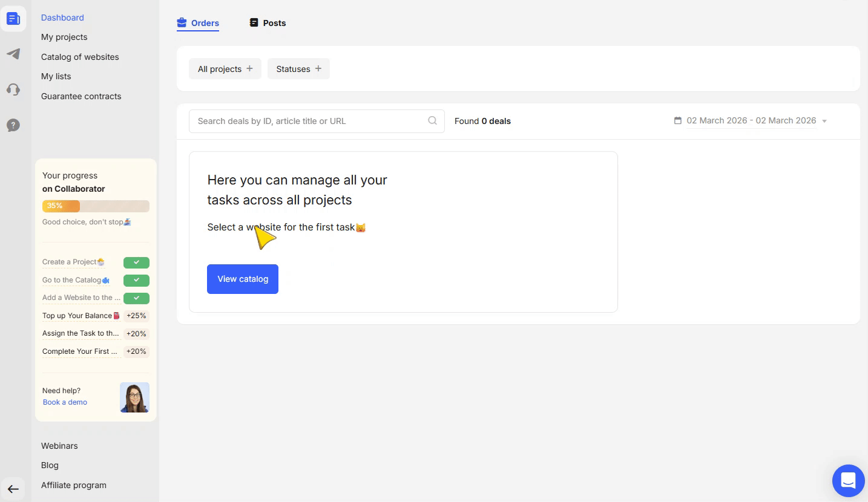Click the 35% progress bar
The width and height of the screenshot is (868, 502).
61,206
